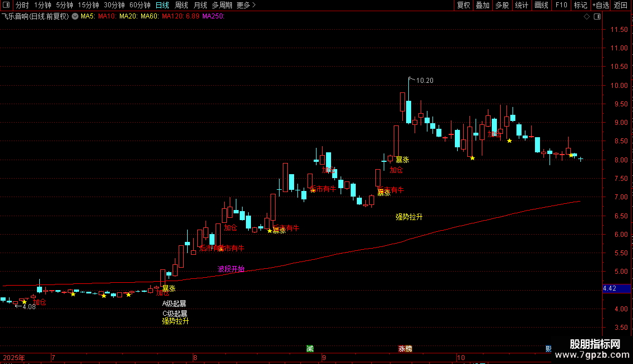Toggle the right side panel icon

[x=597, y=17]
